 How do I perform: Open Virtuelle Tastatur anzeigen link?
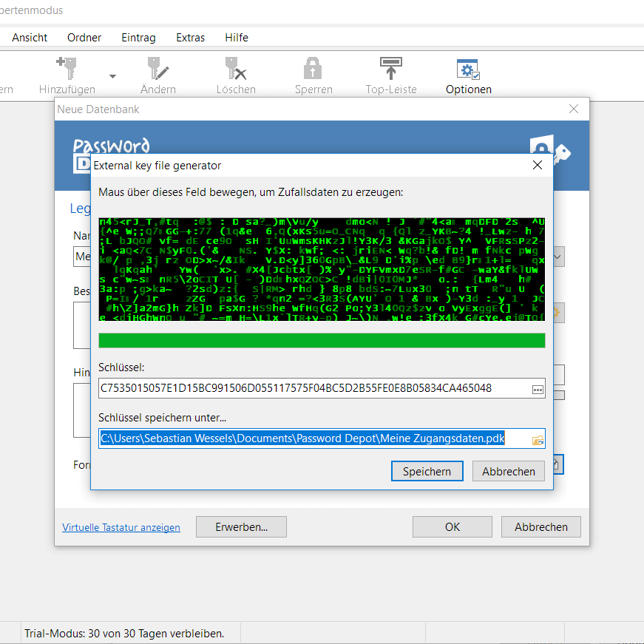pyautogui.click(x=121, y=527)
